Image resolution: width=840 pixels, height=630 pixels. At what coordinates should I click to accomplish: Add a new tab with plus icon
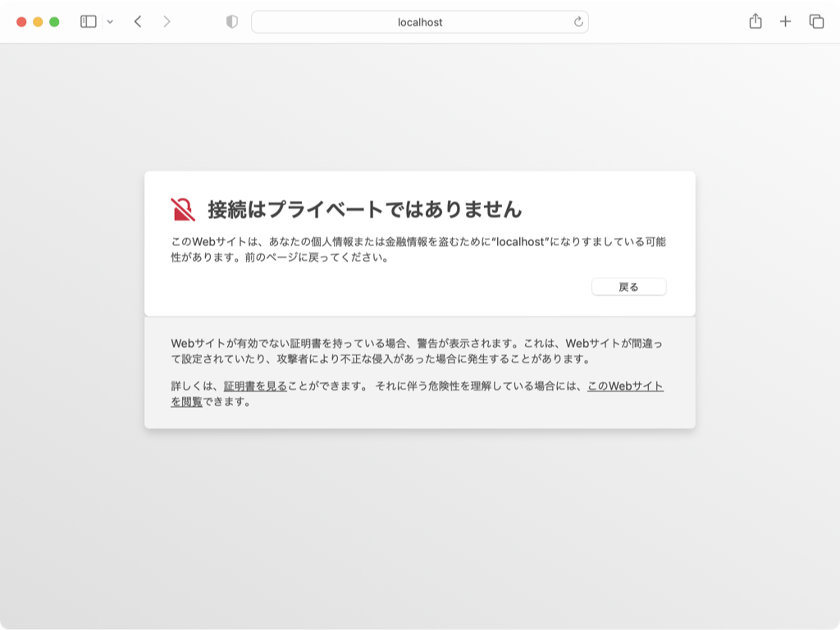(x=785, y=21)
